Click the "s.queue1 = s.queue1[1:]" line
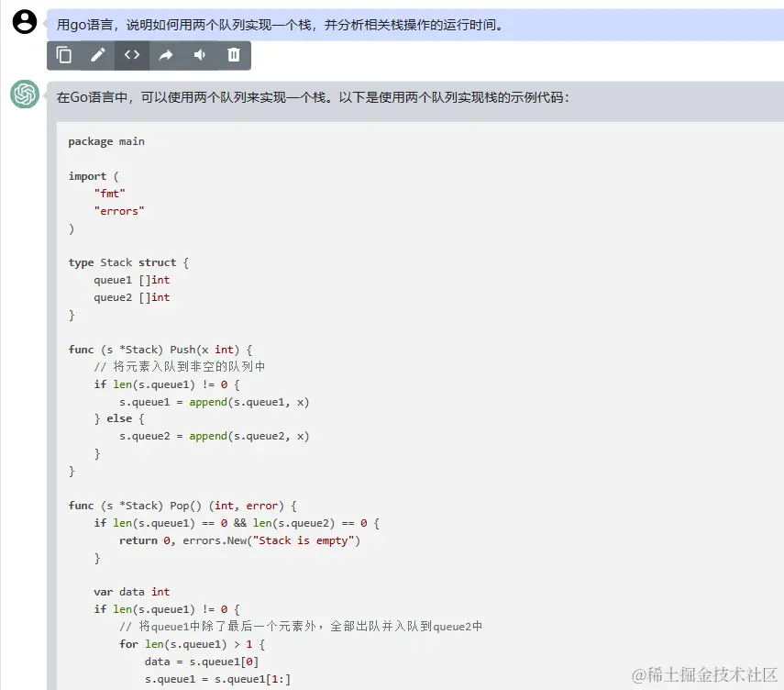 [x=217, y=680]
